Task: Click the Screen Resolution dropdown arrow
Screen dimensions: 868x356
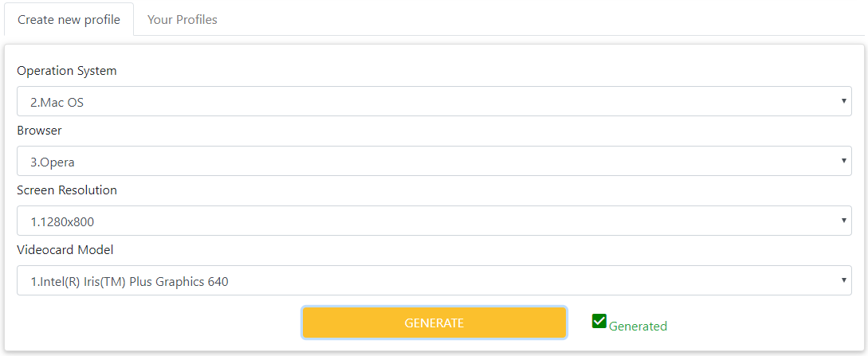Action: point(843,221)
